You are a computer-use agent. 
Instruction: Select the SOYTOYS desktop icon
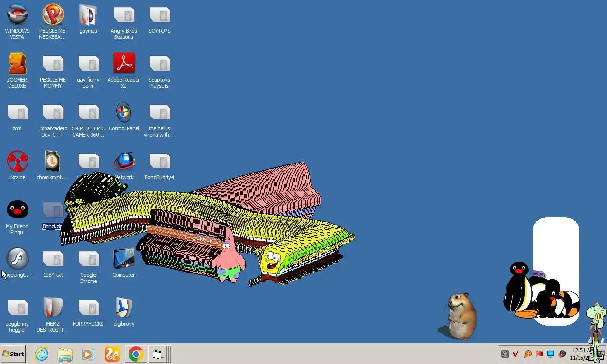[159, 19]
